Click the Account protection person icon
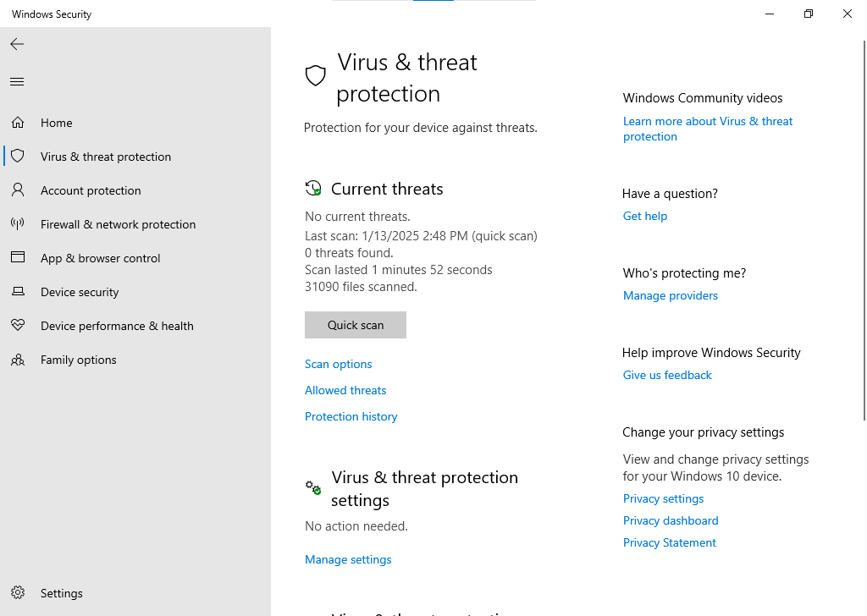Screen dimensions: 867x616 tap(18, 190)
